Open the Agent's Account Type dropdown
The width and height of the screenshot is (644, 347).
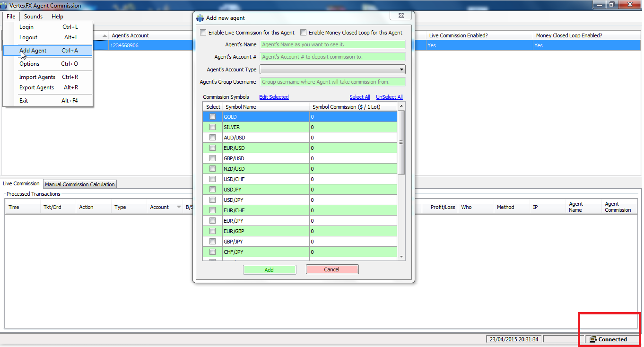(x=332, y=69)
